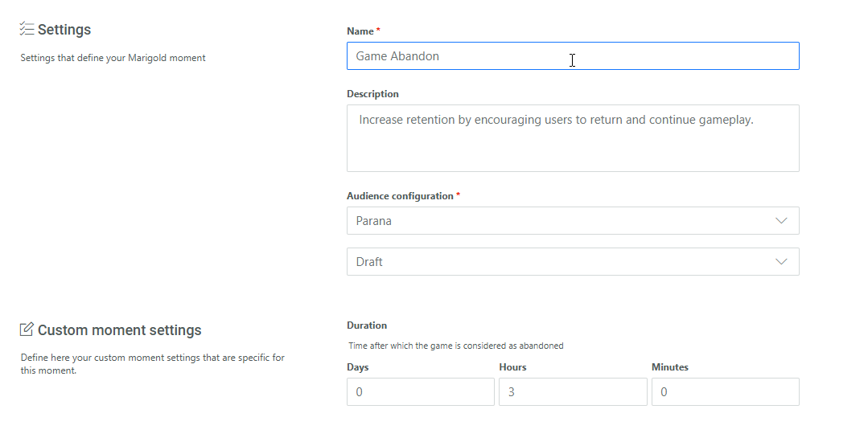Click the Settings section heading
The width and height of the screenshot is (868, 442).
[x=64, y=30]
